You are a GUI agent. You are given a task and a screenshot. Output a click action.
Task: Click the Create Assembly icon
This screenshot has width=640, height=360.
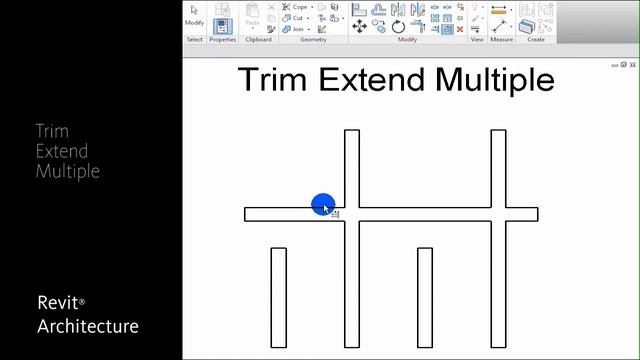pyautogui.click(x=527, y=9)
